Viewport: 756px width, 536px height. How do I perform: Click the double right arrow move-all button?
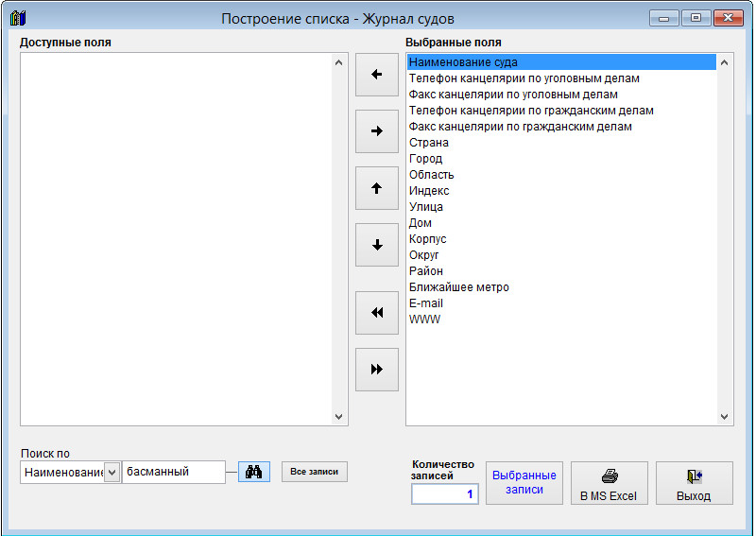[x=376, y=370]
